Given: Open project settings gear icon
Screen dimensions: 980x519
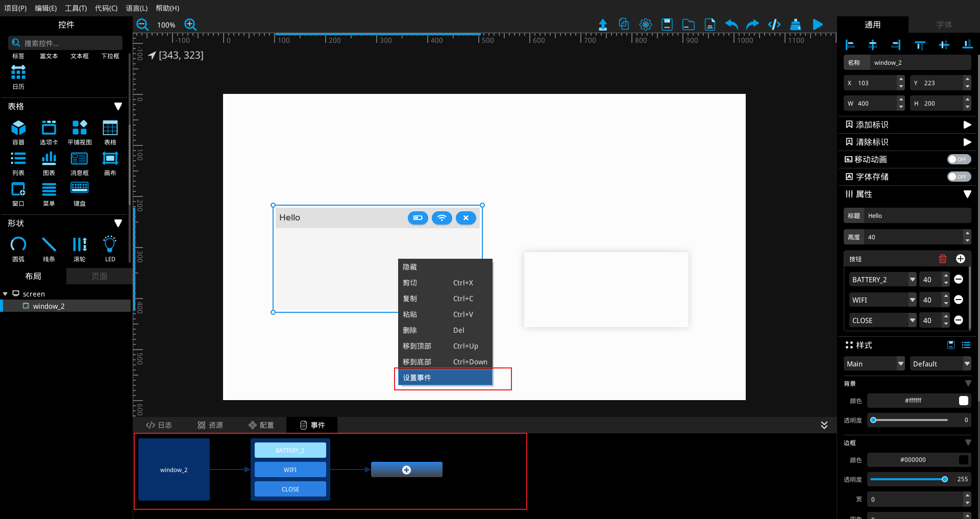Looking at the screenshot, I should pyautogui.click(x=646, y=24).
